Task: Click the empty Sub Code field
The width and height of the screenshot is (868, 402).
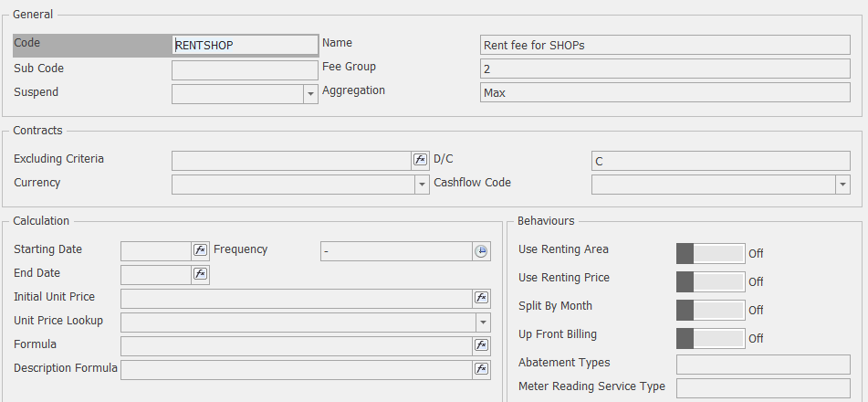Action: (246, 70)
